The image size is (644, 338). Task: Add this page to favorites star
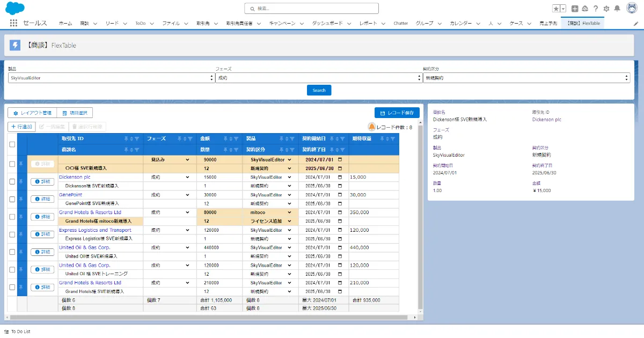pyautogui.click(x=557, y=9)
